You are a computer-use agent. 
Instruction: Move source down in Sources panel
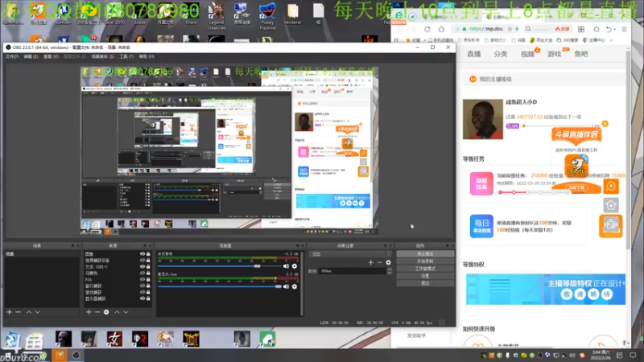[x=126, y=312]
